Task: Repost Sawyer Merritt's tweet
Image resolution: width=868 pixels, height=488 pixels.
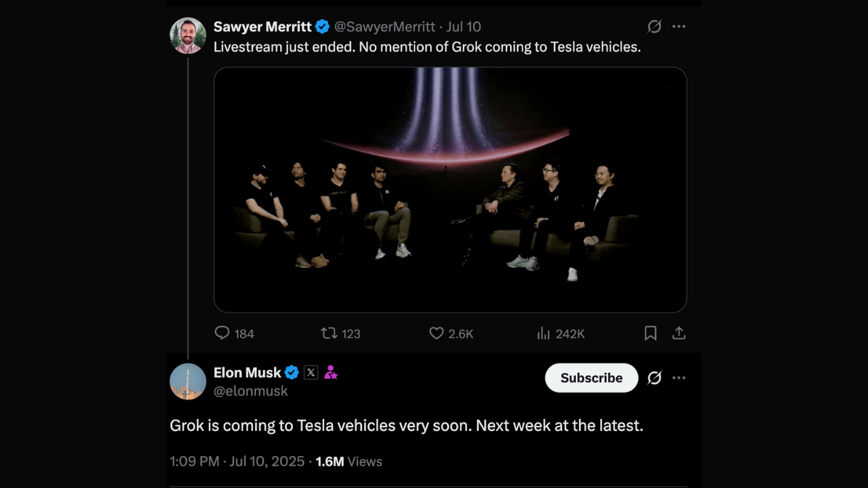Action: [x=330, y=333]
